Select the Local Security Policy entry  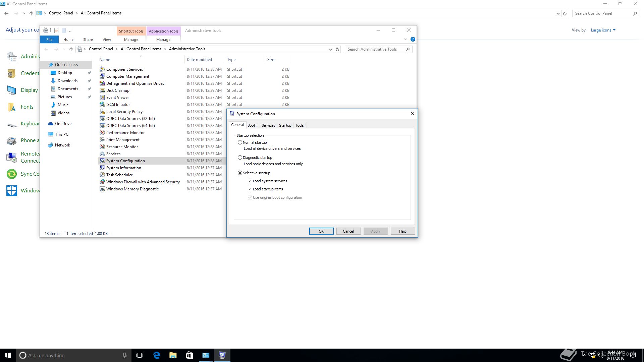pos(124,112)
